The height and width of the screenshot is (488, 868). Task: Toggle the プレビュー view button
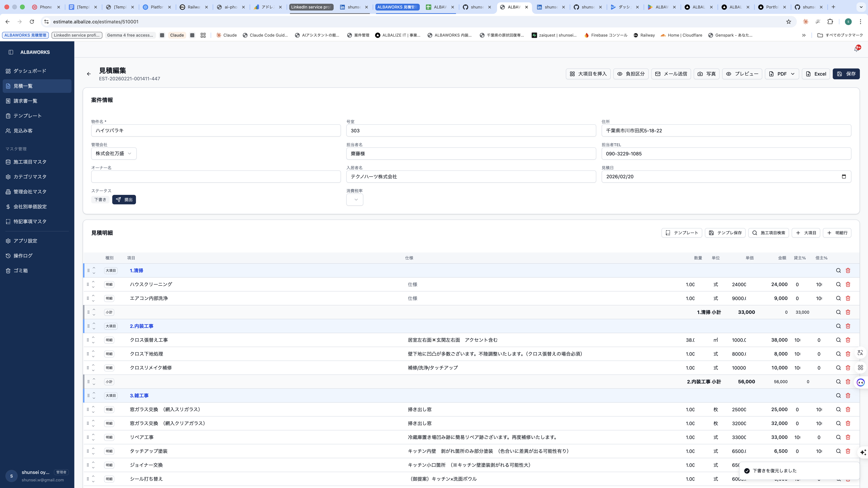coord(742,74)
